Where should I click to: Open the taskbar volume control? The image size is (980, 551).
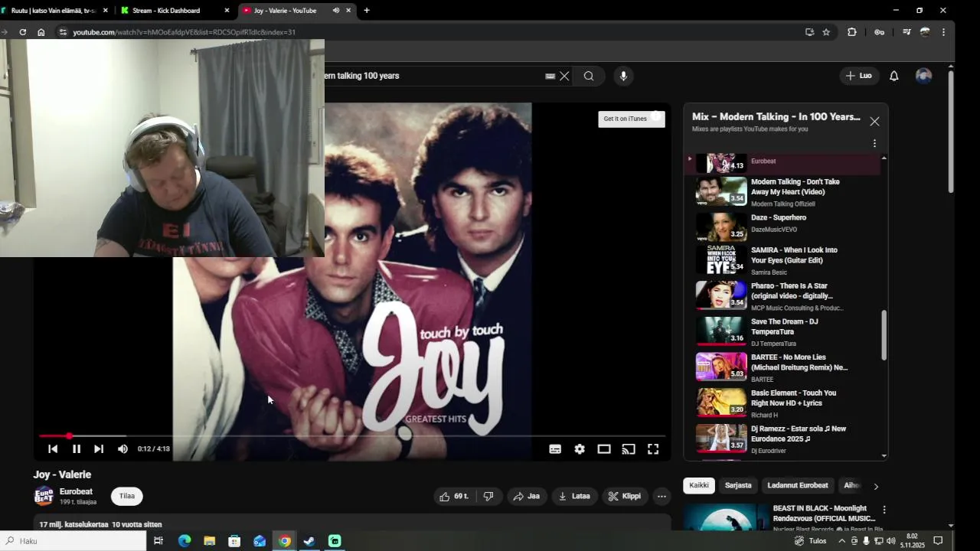pos(890,541)
